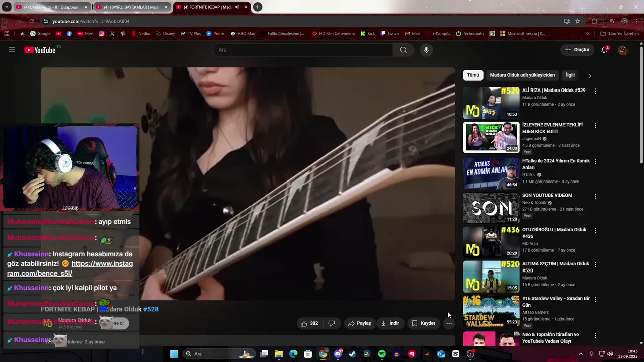Select the Tümü filter chip
This screenshot has width=644, height=362.
click(x=473, y=75)
